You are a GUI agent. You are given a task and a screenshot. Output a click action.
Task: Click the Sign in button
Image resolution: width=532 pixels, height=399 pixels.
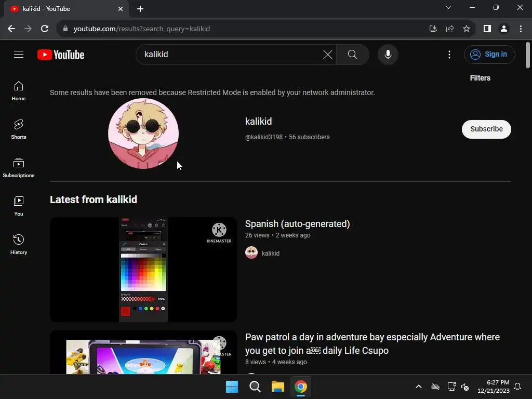[x=489, y=54]
